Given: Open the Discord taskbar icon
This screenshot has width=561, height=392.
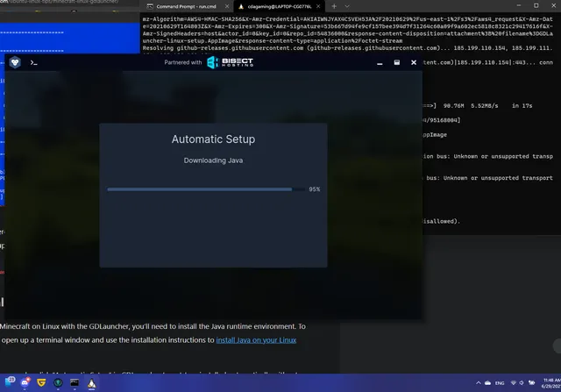Looking at the screenshot, I should [25, 382].
